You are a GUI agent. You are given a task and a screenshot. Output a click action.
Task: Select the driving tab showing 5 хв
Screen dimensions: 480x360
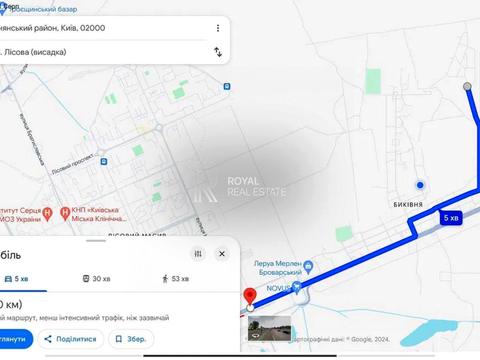click(17, 279)
